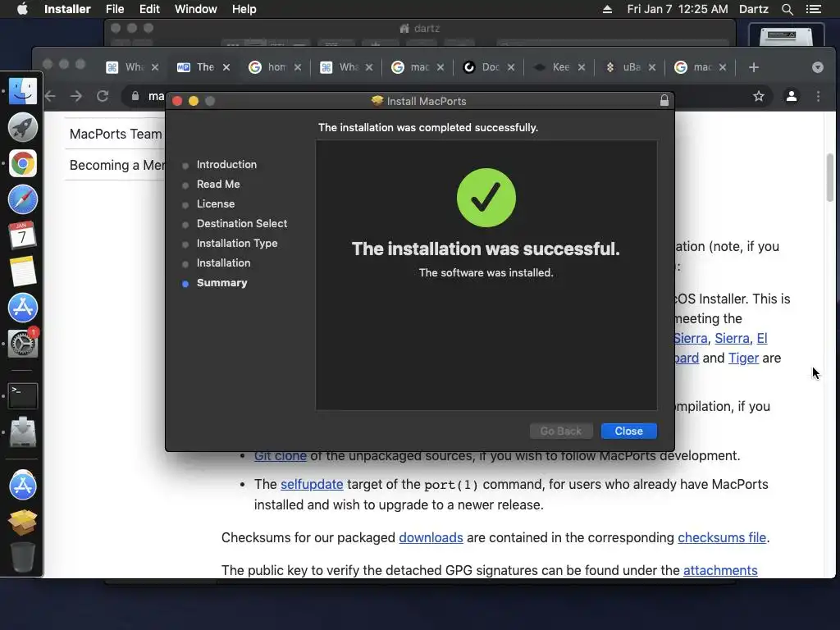Open the Tiger link

743,358
